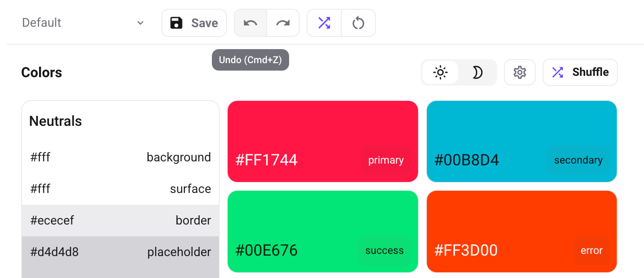
Task: Click the Redo arrow icon
Action: [283, 23]
